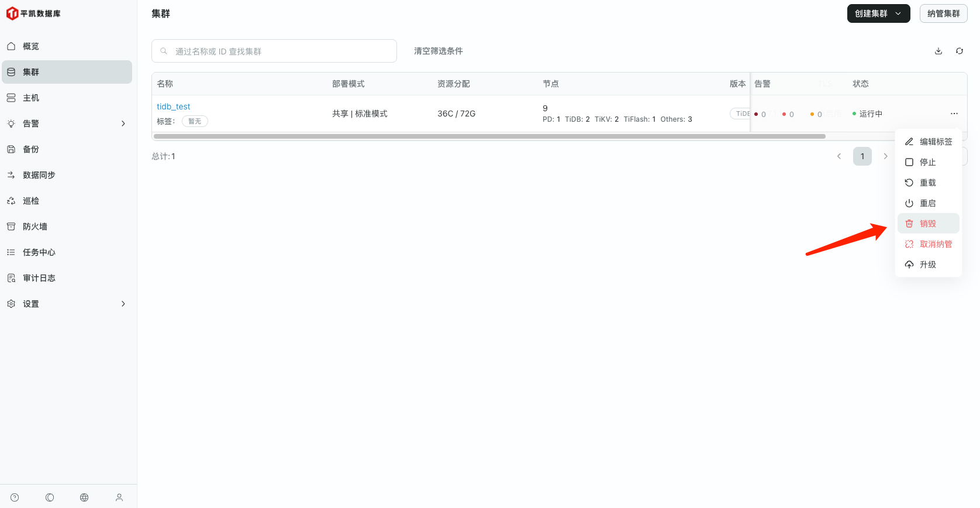980x508 pixels.
Task: Click the firewall icon beside 防火墙
Action: pyautogui.click(x=11, y=226)
